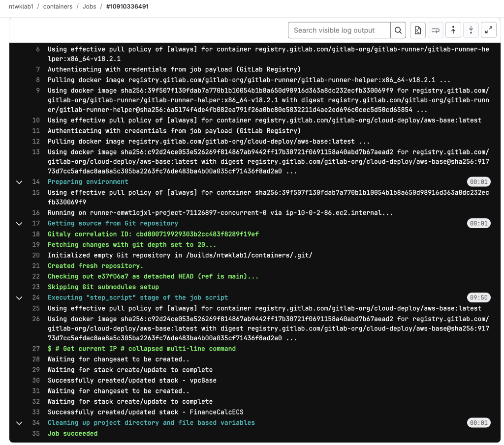
Task: Click the Cleaning up project directory header
Action: coord(151,422)
